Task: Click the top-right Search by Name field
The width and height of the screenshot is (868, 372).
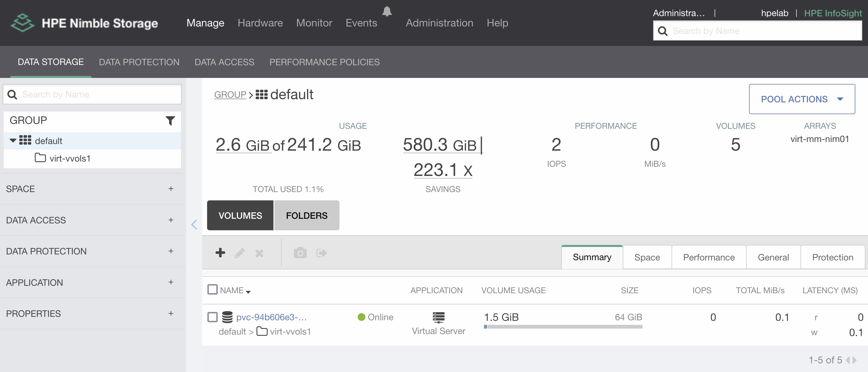Action: [x=757, y=31]
